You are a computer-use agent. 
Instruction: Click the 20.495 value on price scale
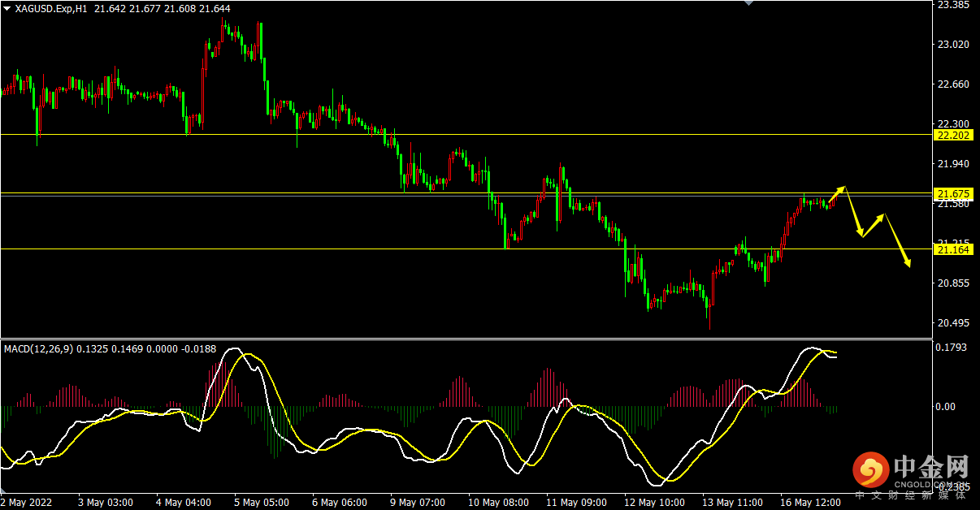(x=953, y=323)
